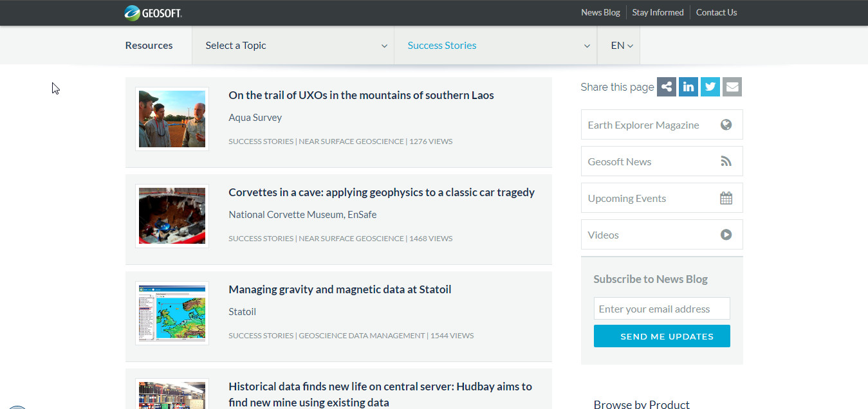The height and width of the screenshot is (409, 868).
Task: Click the Geosoft News RSS icon
Action: pyautogui.click(x=726, y=161)
